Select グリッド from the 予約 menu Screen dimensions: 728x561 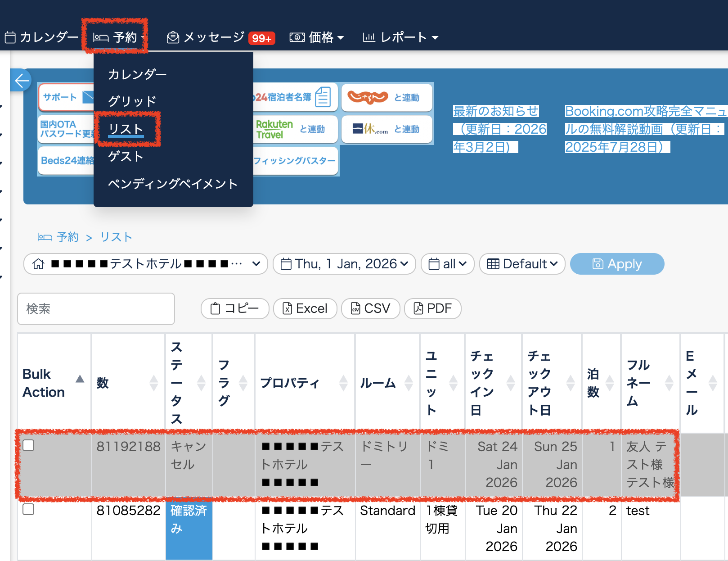point(132,101)
